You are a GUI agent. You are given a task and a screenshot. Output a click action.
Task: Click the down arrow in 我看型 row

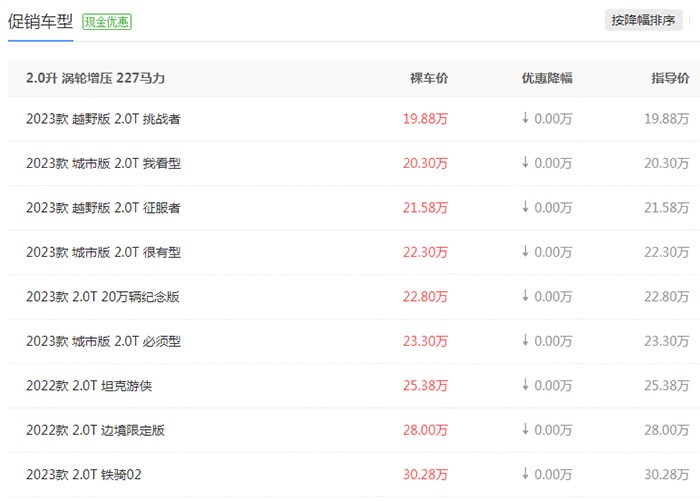pos(525,163)
